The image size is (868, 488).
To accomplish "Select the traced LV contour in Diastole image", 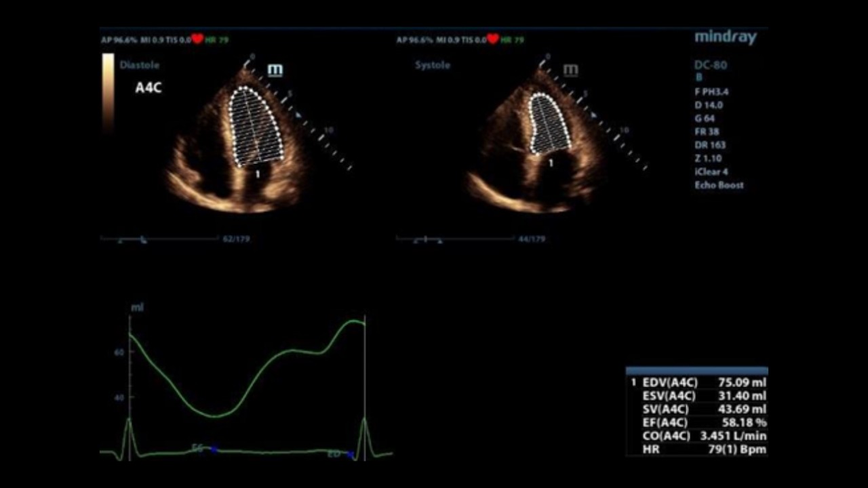I will click(256, 127).
